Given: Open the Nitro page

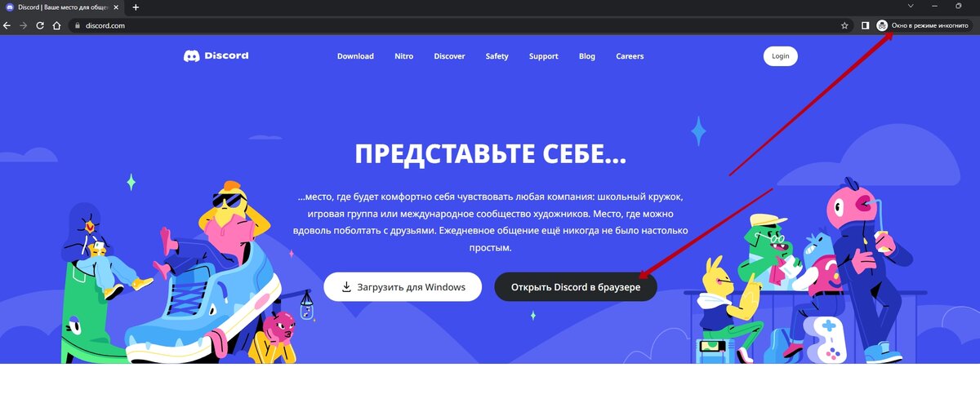Looking at the screenshot, I should (403, 56).
